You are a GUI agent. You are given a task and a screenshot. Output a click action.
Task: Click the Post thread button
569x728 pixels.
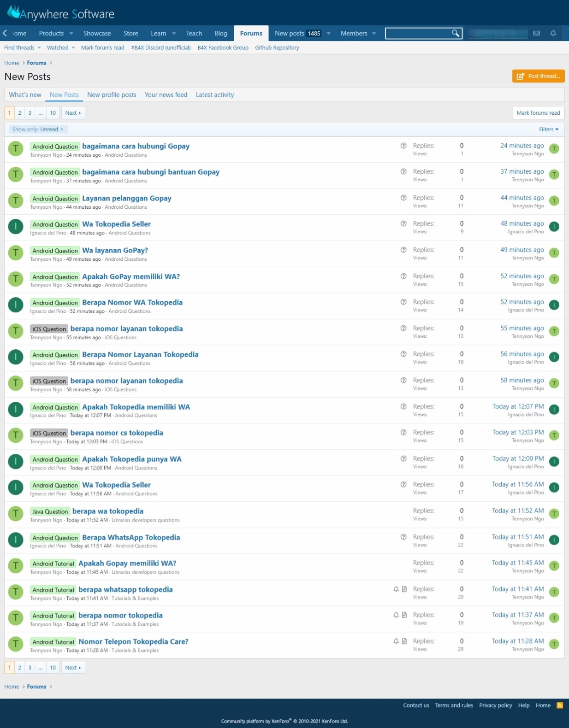(538, 76)
